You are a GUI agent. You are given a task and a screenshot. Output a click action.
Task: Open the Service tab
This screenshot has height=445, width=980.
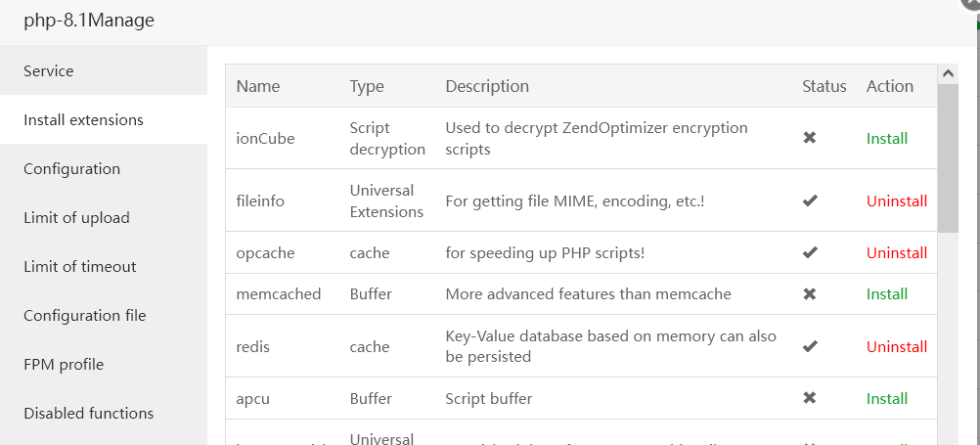click(x=49, y=70)
